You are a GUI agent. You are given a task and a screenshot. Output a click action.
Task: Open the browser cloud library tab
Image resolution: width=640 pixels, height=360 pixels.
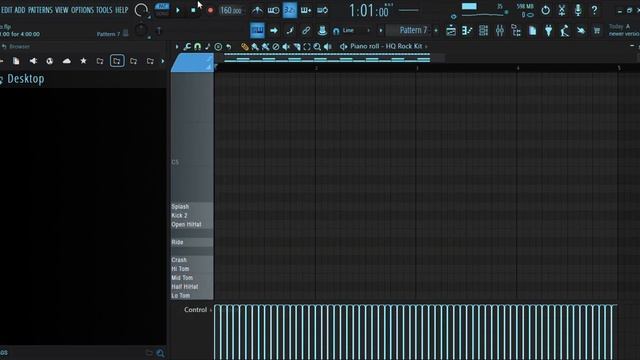click(x=67, y=61)
